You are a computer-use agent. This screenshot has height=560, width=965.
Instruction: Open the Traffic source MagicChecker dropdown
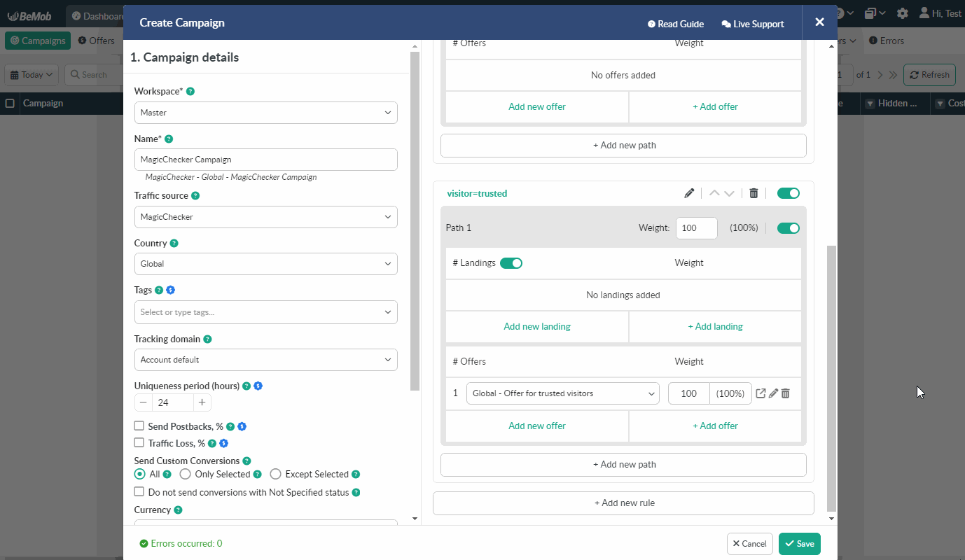(x=266, y=217)
